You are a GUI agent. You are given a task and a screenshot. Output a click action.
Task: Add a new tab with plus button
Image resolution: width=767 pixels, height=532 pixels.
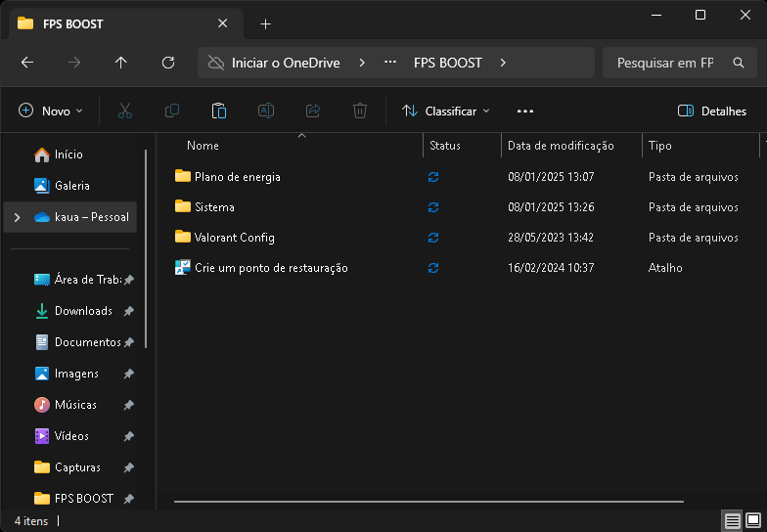265,23
